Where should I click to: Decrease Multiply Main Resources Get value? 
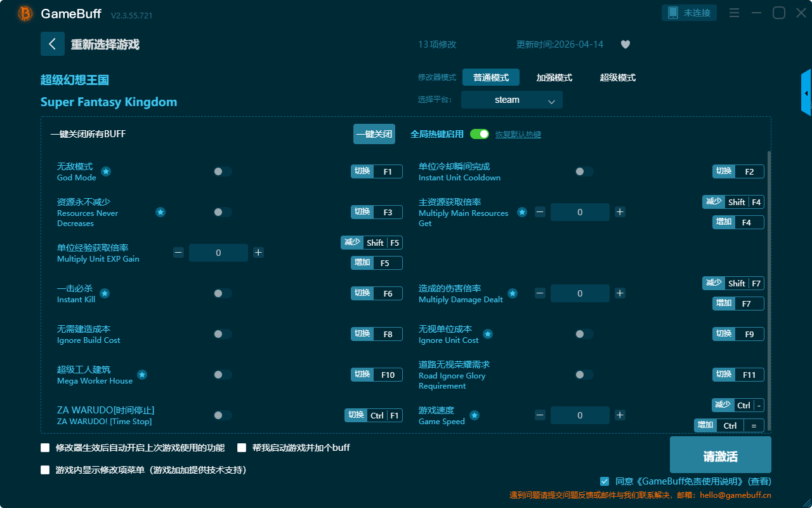540,212
